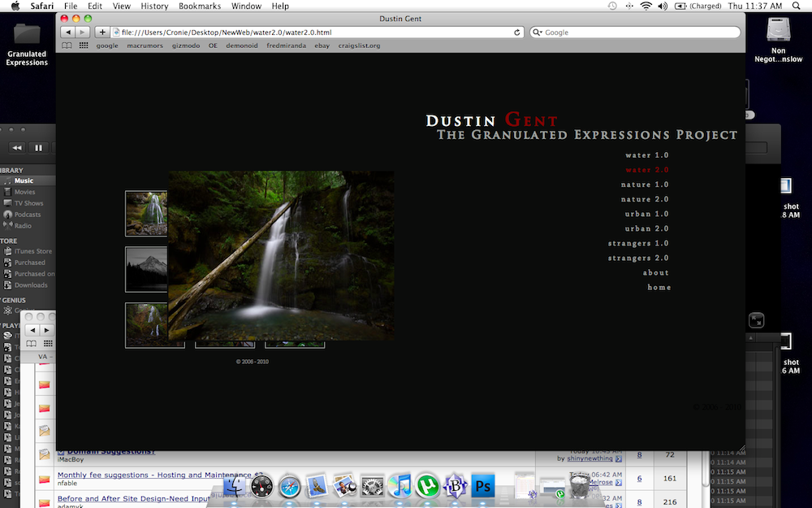Open the nature 2.0 gallery link

tap(645, 199)
